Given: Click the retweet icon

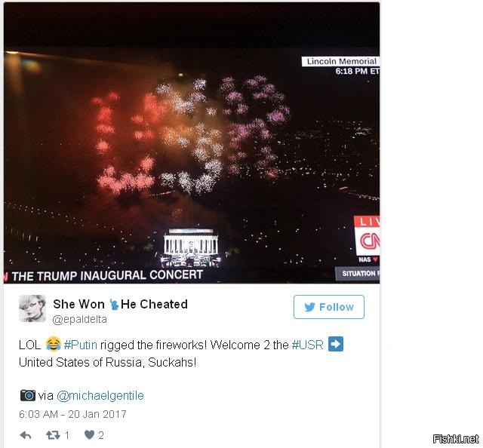Looking at the screenshot, I should pyautogui.click(x=53, y=434).
